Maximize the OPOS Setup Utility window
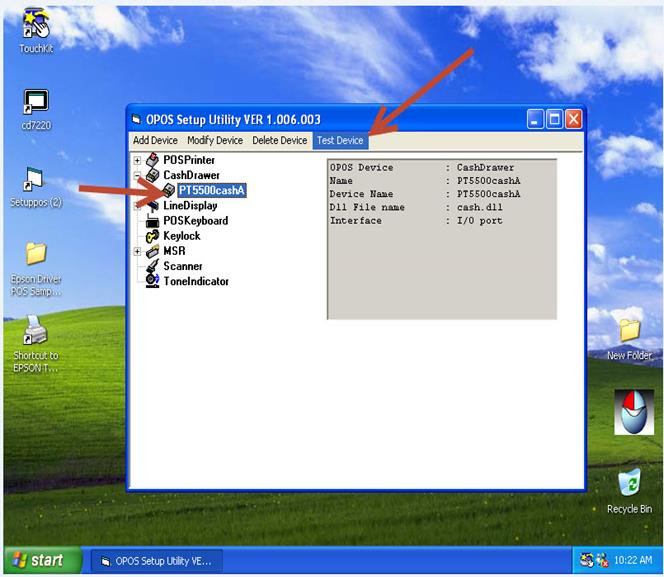The image size is (664, 577). click(554, 119)
